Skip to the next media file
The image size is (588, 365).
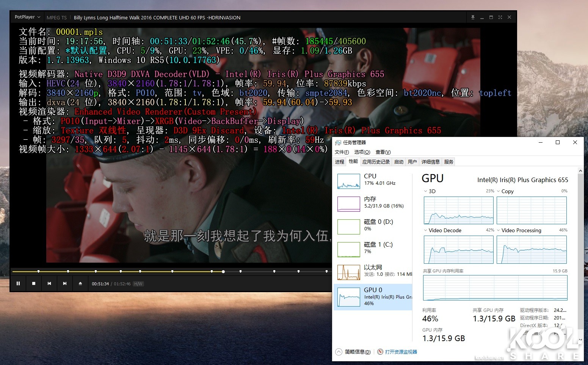click(64, 283)
